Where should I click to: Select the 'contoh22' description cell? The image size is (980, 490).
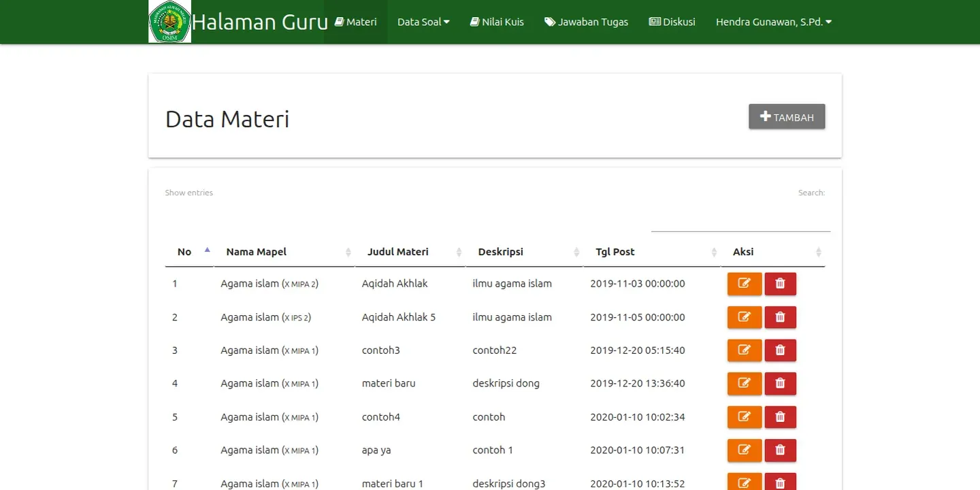click(495, 350)
